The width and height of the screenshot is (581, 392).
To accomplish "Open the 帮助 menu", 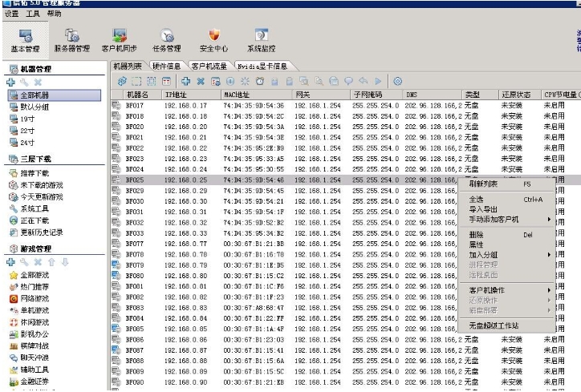I will [x=54, y=14].
